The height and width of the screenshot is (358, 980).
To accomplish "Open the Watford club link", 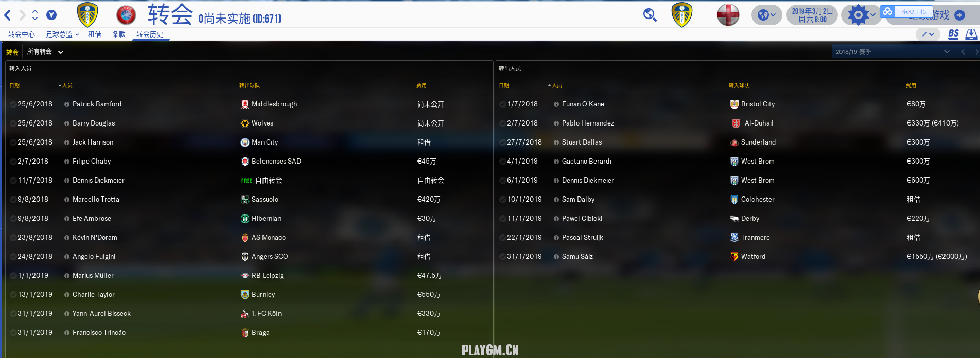I will [x=753, y=257].
